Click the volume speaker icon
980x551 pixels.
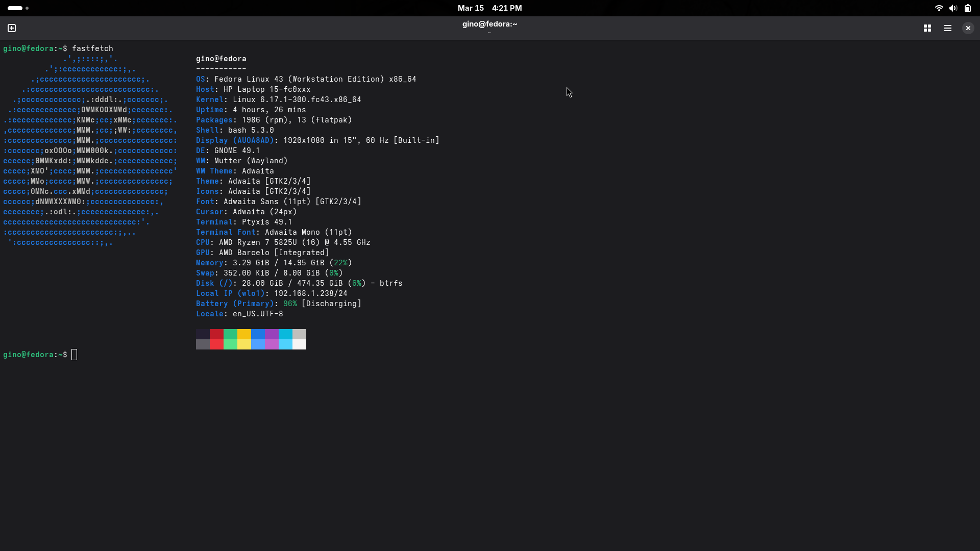[x=953, y=8]
